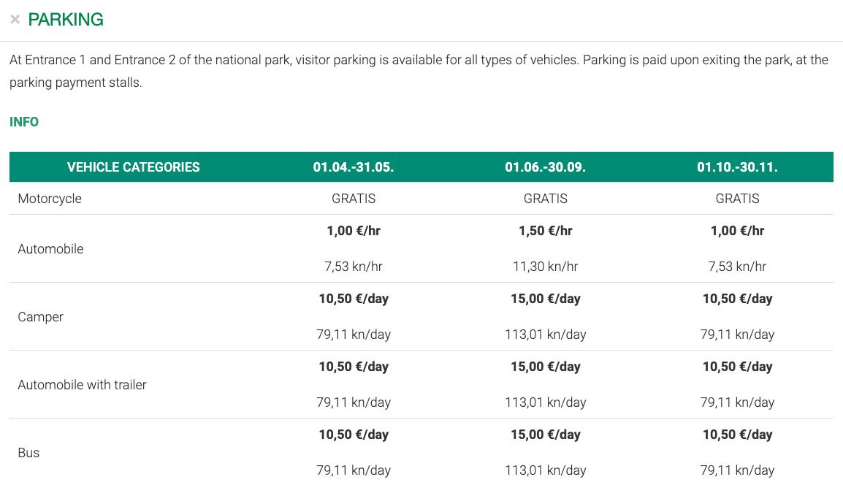
Task: Select the 79,11 kn/day trailer price for October
Action: 737,402
